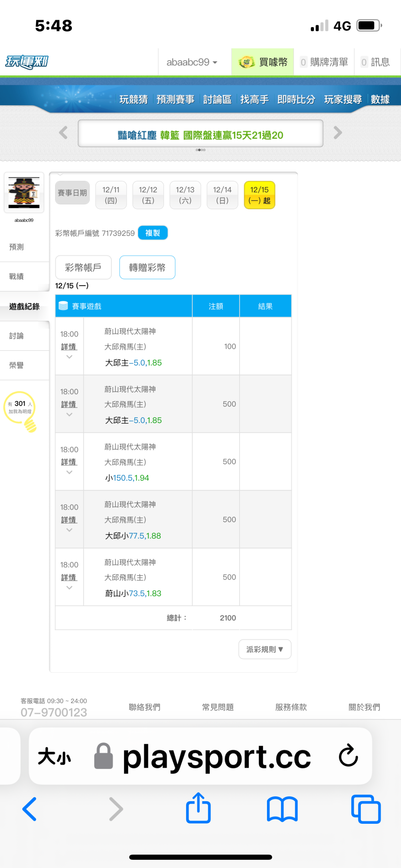Click the abaabc99 avatar thumbnail
Viewport: 401px width, 868px height.
pyautogui.click(x=24, y=192)
